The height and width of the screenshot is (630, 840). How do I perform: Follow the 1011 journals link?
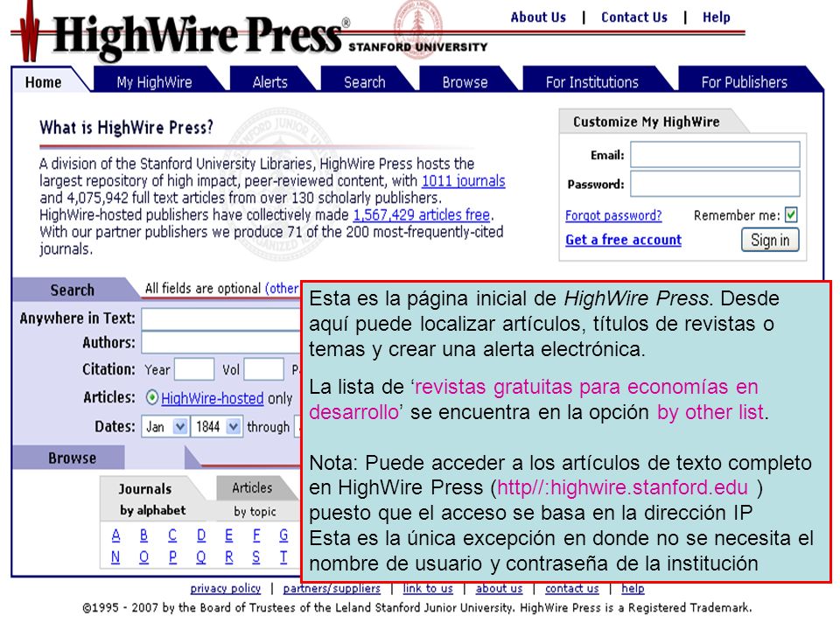click(464, 181)
